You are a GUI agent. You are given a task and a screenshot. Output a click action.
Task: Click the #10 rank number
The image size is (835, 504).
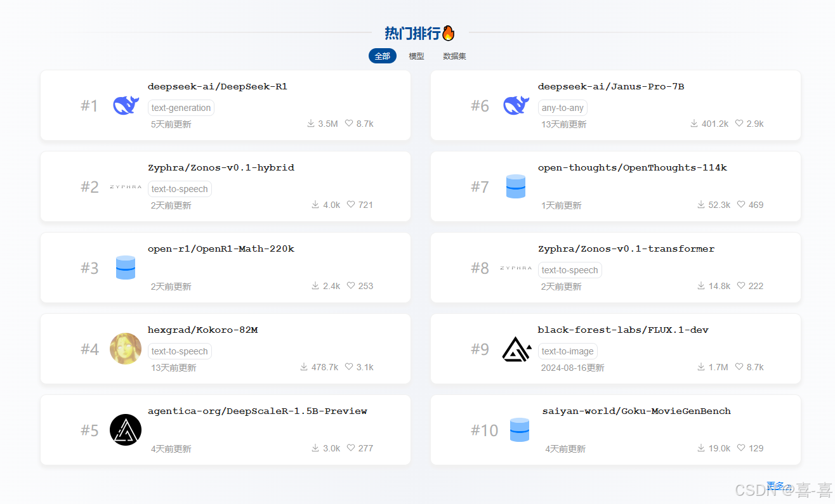(485, 430)
